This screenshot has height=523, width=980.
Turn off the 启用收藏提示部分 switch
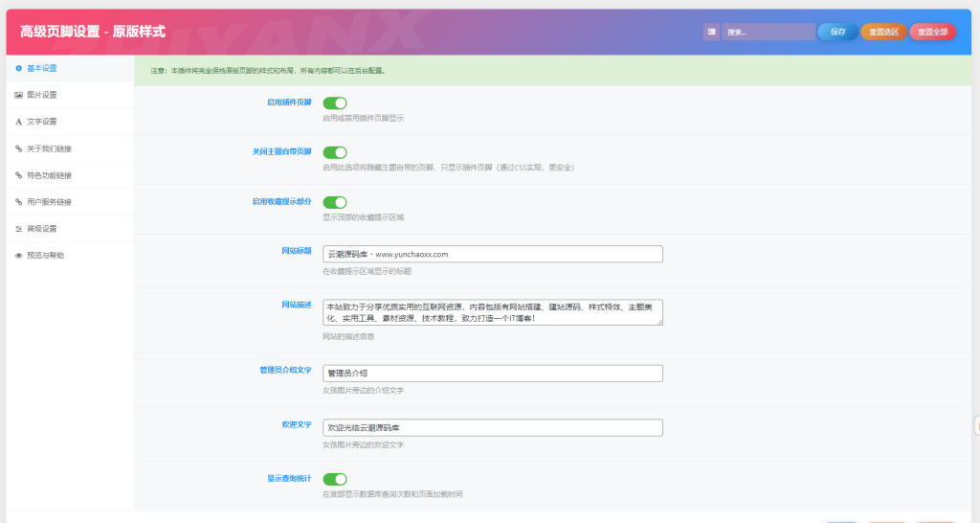(334, 202)
